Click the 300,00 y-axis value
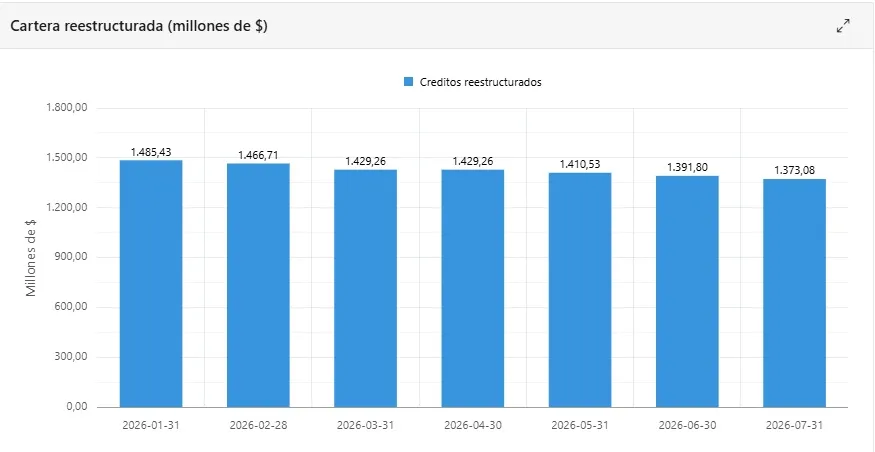Image resolution: width=875 pixels, height=452 pixels. (71, 357)
